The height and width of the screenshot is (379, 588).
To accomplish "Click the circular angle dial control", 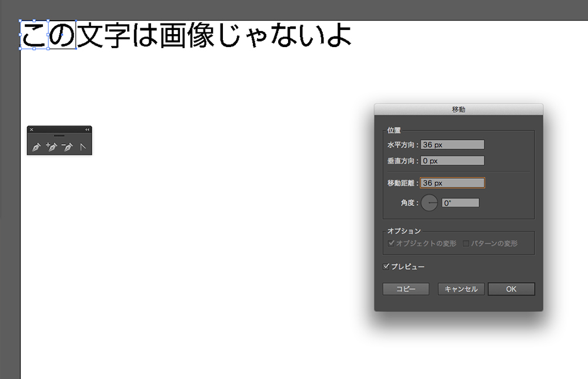I will (429, 202).
